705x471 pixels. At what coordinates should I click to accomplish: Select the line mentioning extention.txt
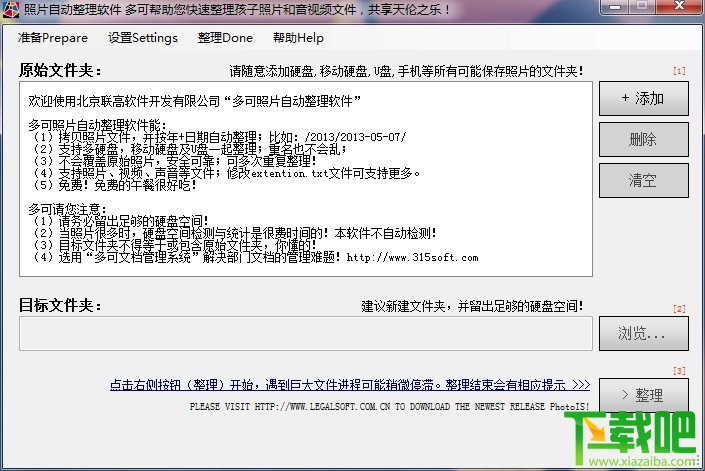227,173
